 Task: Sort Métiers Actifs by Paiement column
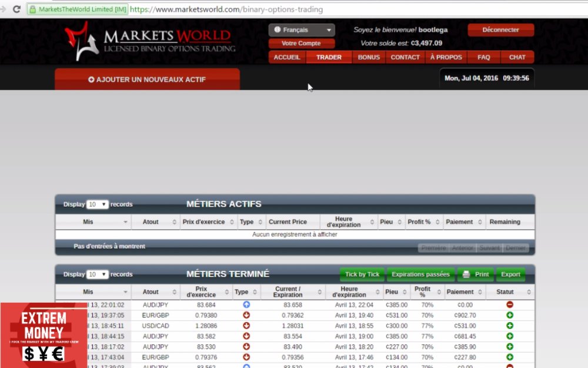(x=465, y=222)
